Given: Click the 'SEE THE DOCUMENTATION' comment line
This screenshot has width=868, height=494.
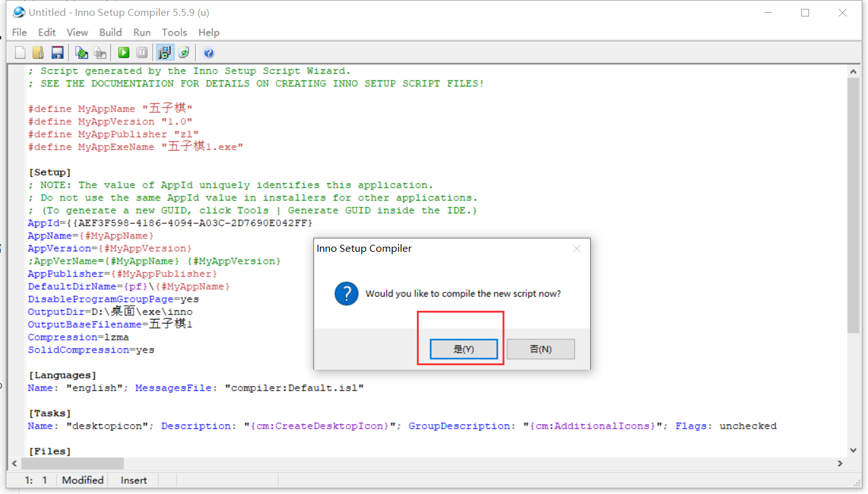Looking at the screenshot, I should click(256, 84).
